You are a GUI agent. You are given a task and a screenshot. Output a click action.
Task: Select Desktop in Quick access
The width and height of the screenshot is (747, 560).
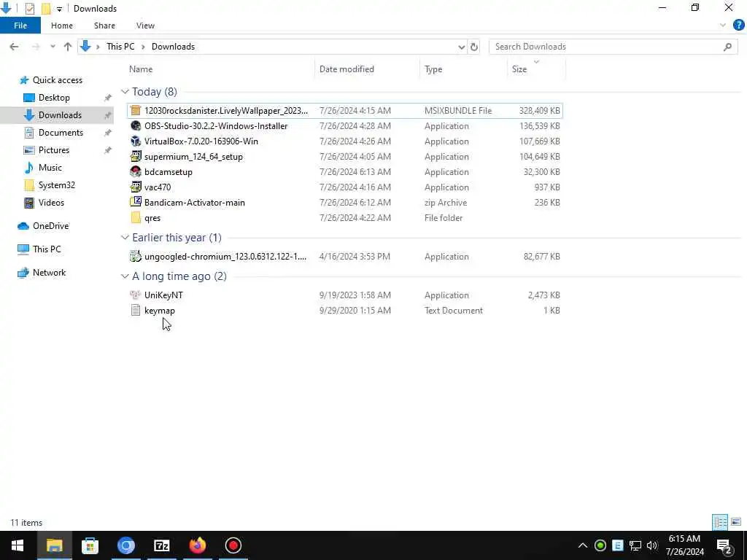point(54,98)
